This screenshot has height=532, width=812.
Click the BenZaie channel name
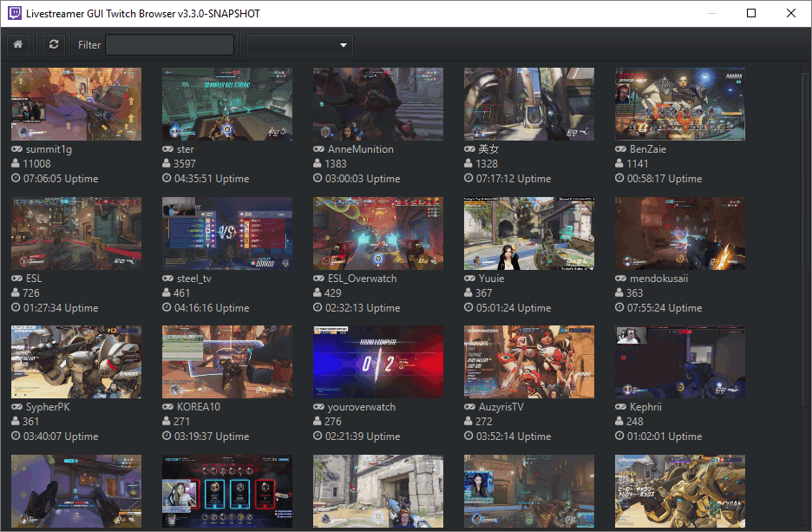[648, 149]
